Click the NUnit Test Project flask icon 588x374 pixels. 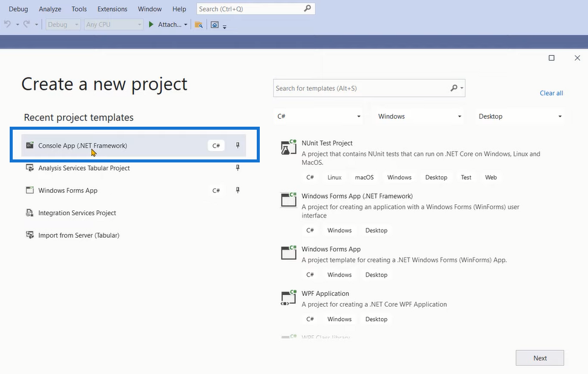(x=288, y=147)
